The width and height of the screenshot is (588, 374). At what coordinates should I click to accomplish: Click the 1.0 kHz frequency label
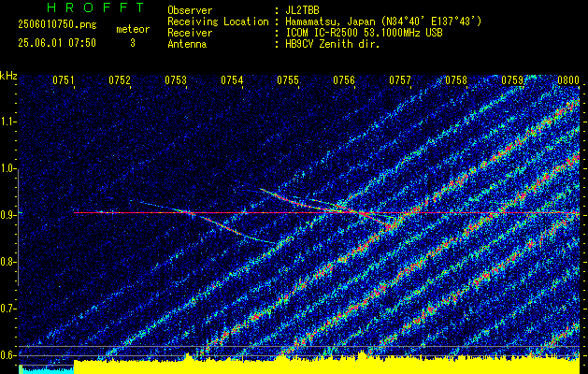pyautogui.click(x=7, y=168)
